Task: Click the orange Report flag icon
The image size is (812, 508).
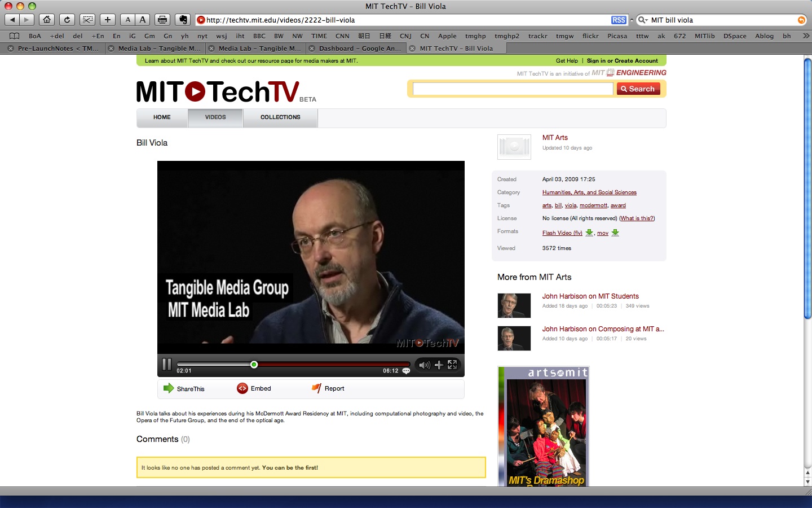Action: point(316,388)
